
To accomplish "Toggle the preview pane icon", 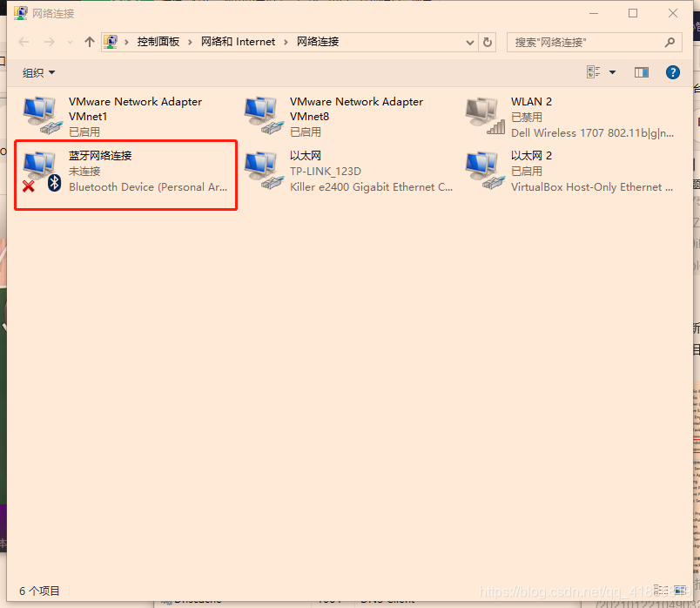I will [x=641, y=72].
